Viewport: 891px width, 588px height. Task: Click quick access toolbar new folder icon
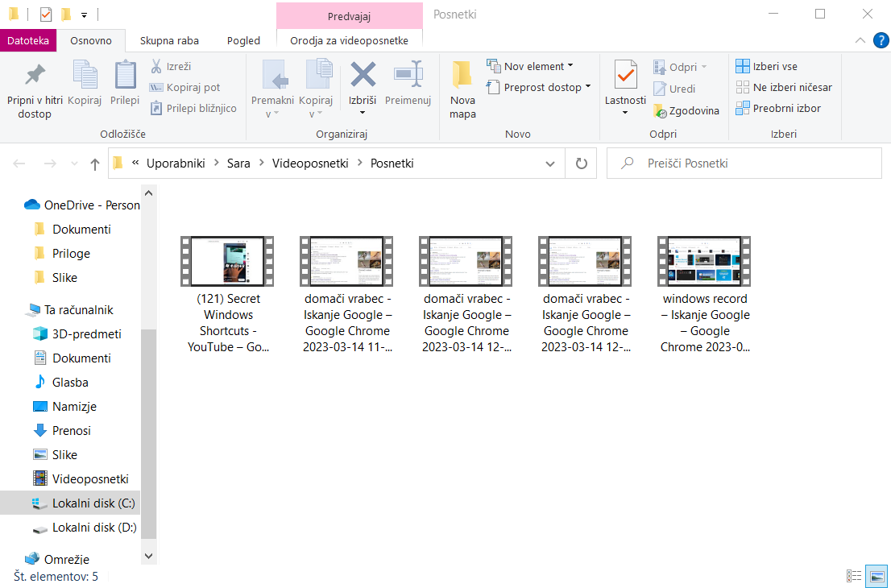point(67,14)
